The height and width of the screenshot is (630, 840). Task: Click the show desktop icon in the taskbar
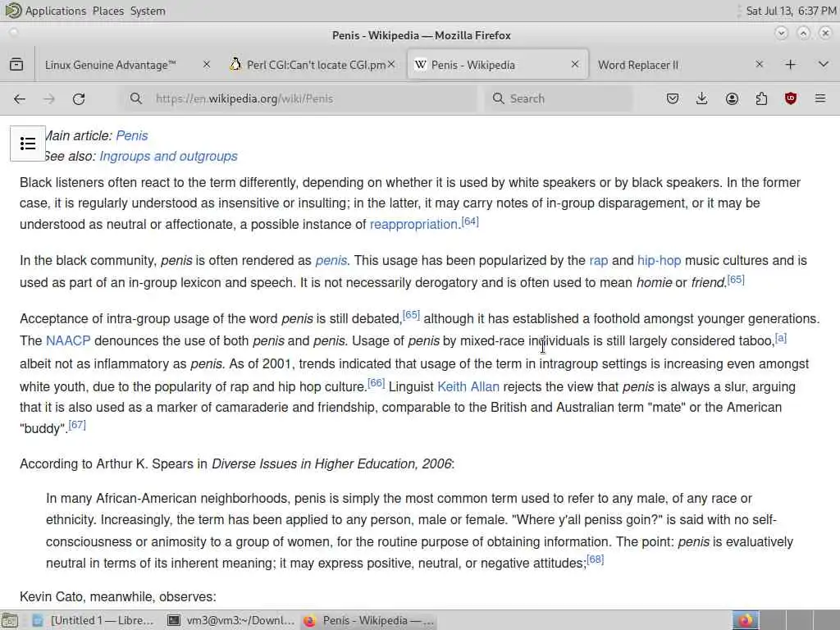click(9, 620)
